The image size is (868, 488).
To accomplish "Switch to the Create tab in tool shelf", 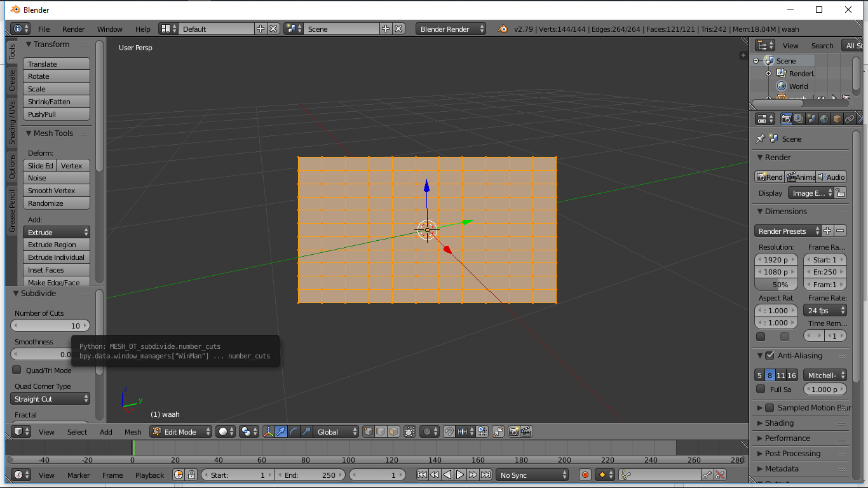I will [x=11, y=81].
